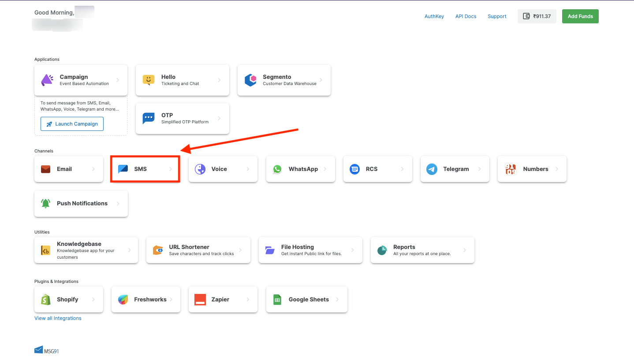Open the Email channel label
The height and width of the screenshot is (364, 634).
[64, 169]
